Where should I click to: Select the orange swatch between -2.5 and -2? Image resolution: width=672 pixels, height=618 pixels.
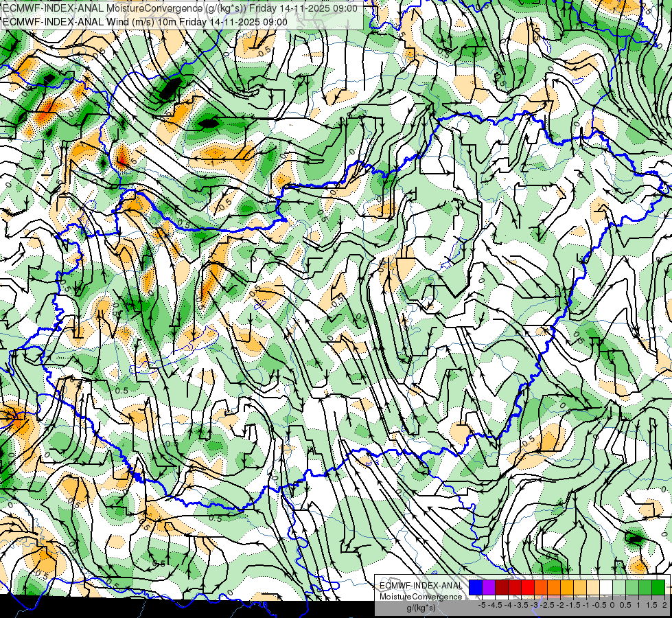[554, 588]
